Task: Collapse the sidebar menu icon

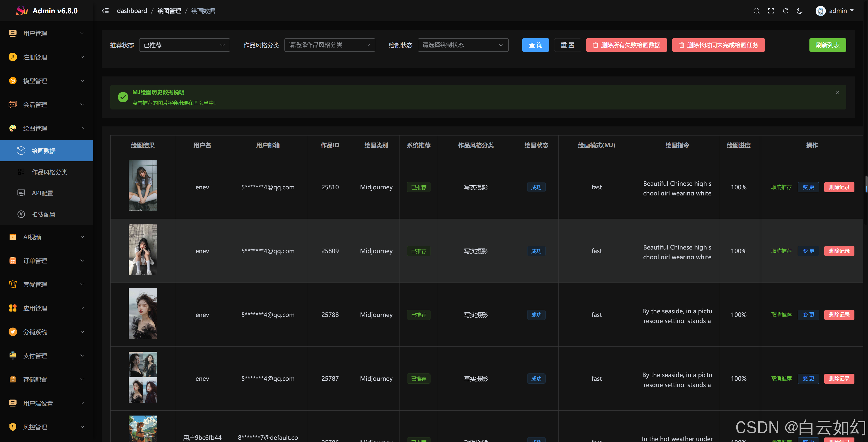Action: pos(105,11)
